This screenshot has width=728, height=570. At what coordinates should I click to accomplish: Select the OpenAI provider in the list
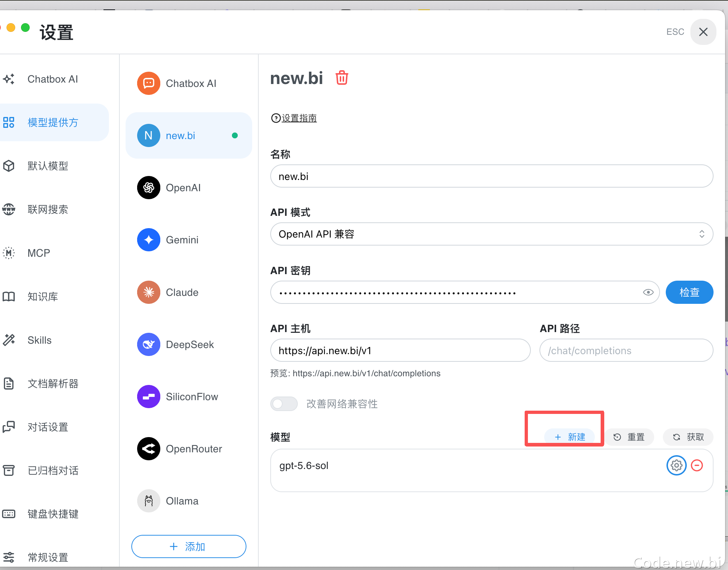[189, 188]
